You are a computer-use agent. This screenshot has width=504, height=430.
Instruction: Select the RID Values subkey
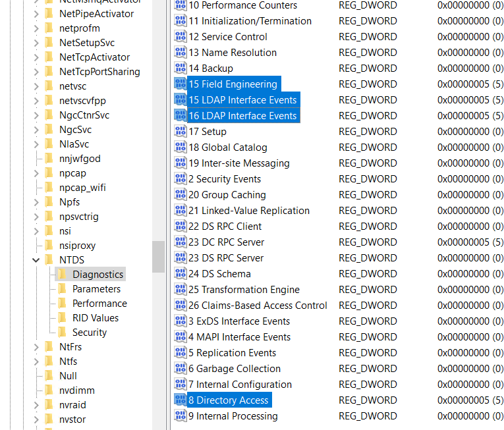(96, 318)
